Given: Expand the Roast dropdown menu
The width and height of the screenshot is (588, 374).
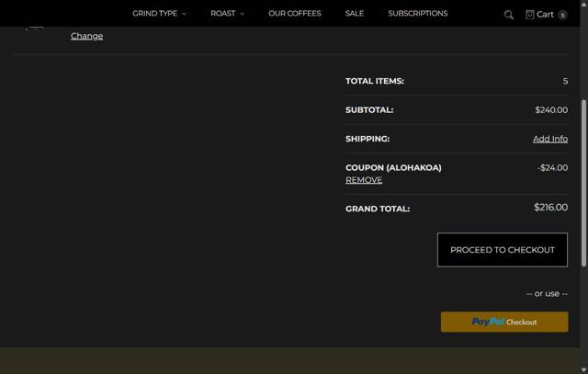Looking at the screenshot, I should [227, 14].
